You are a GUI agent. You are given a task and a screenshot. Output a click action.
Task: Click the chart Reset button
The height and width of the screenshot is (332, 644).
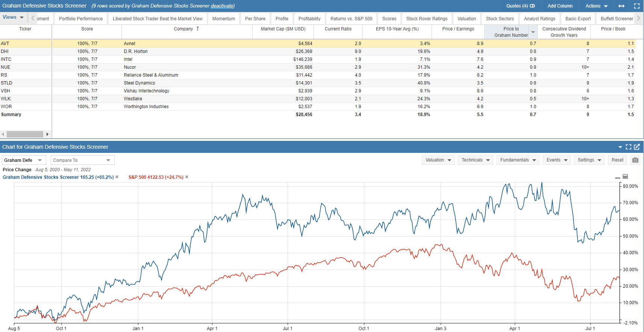[x=617, y=160]
